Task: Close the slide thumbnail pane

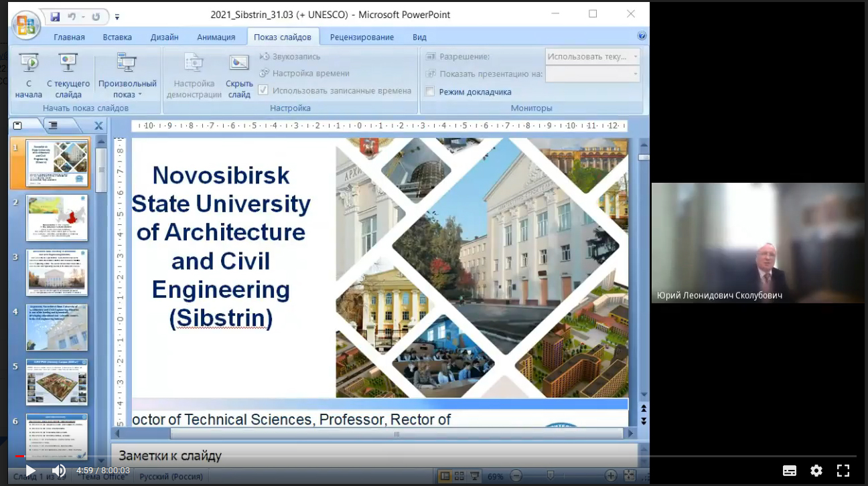Action: (98, 125)
